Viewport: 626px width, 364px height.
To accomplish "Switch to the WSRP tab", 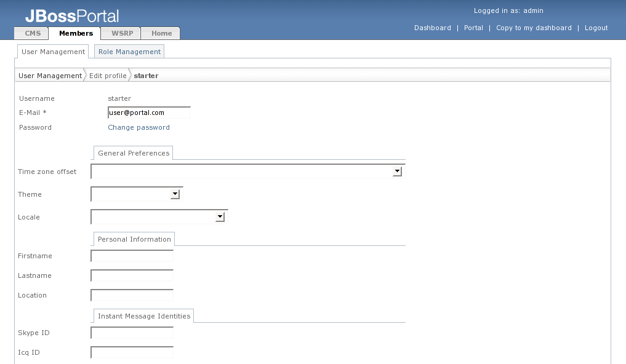I will [122, 33].
